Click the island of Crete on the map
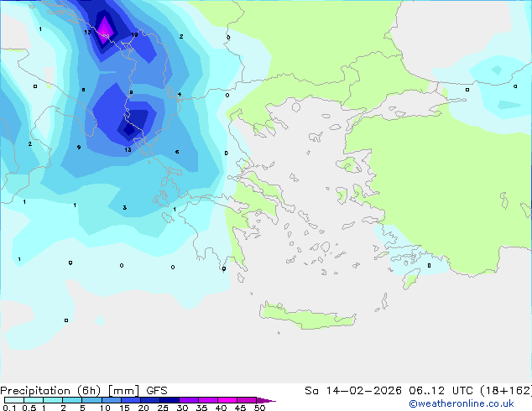The width and height of the screenshot is (532, 411). coord(307,315)
